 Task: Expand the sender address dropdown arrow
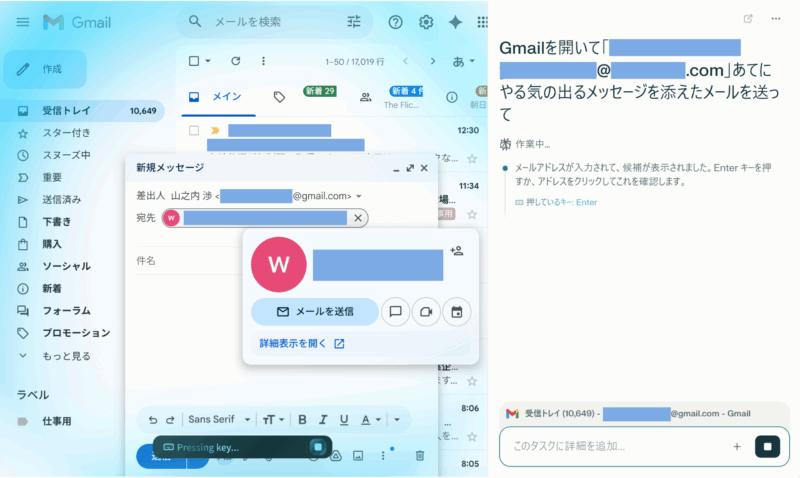point(359,196)
